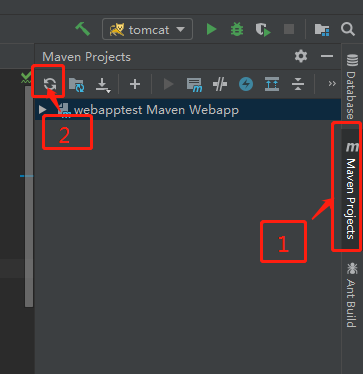Toggle Skip Tests mode lightning icon
The image size is (363, 374).
[246, 84]
